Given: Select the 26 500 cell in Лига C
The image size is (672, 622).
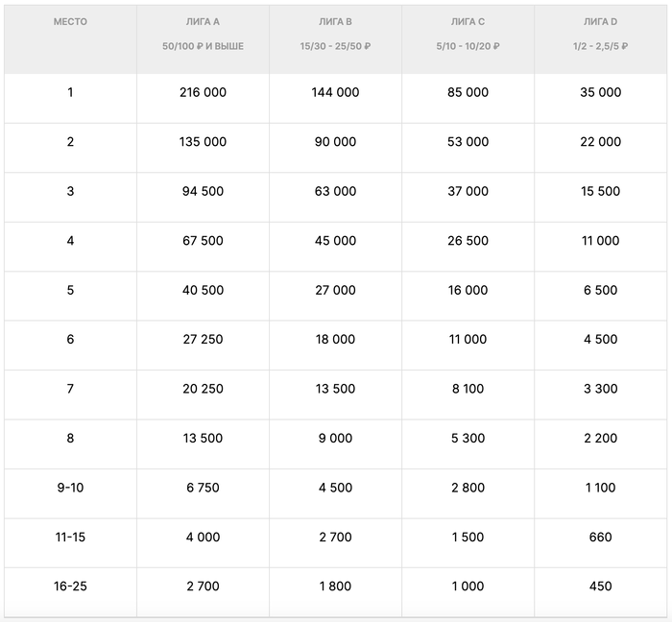Looking at the screenshot, I should coord(468,241).
